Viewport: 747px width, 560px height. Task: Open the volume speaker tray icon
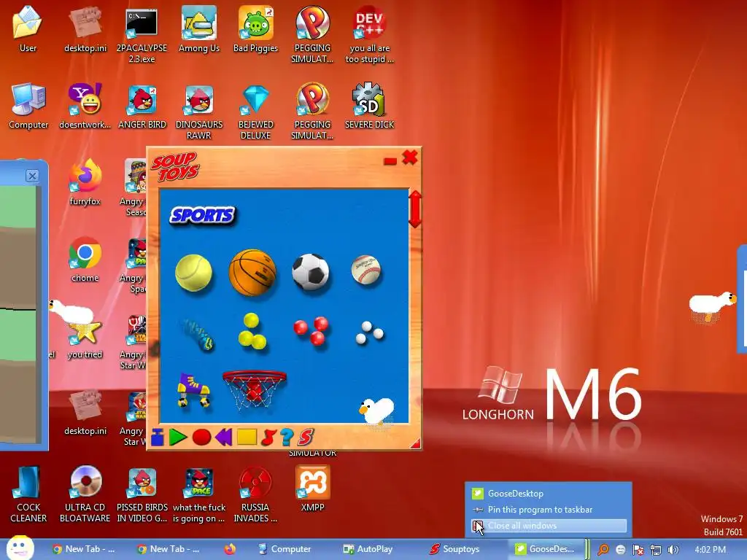pos(673,550)
